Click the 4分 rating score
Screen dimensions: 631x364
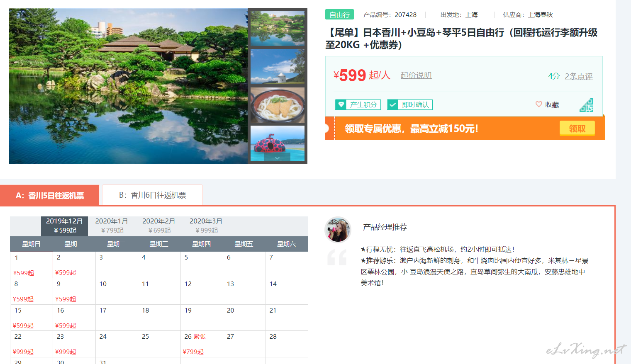coord(554,76)
